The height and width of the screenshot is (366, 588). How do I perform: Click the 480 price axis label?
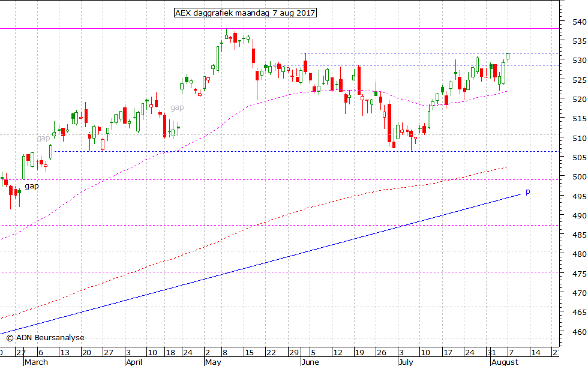pos(580,254)
